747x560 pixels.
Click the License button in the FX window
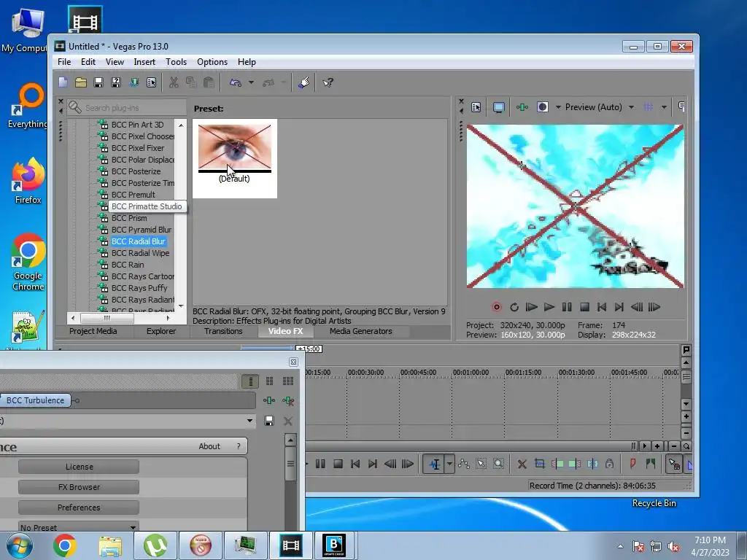click(x=79, y=467)
